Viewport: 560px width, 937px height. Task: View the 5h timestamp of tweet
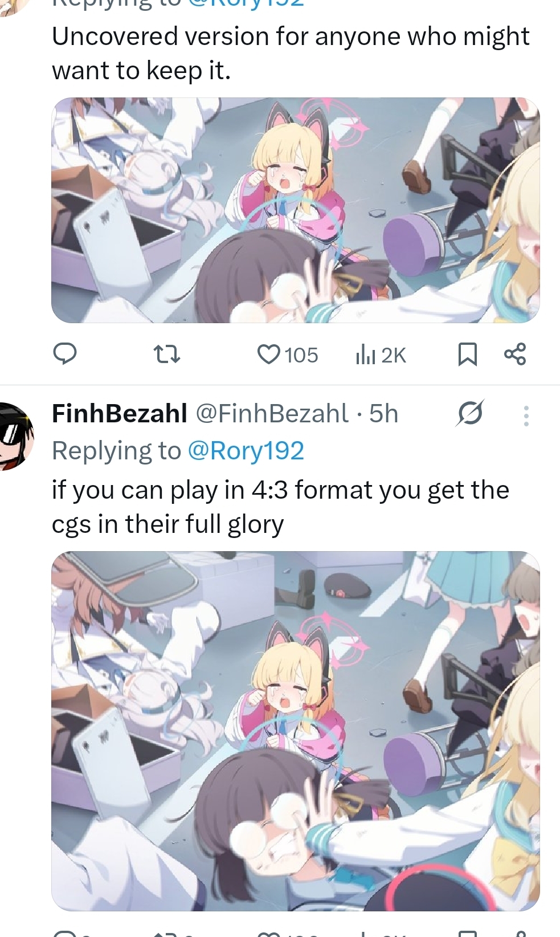pos(383,413)
